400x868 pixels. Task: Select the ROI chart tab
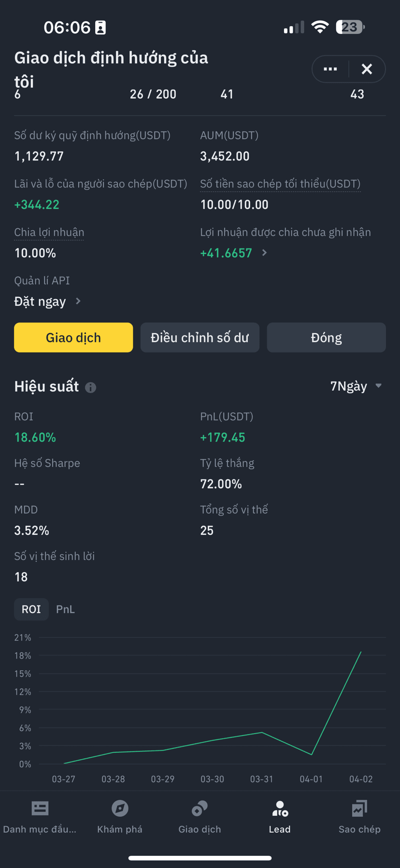point(31,609)
